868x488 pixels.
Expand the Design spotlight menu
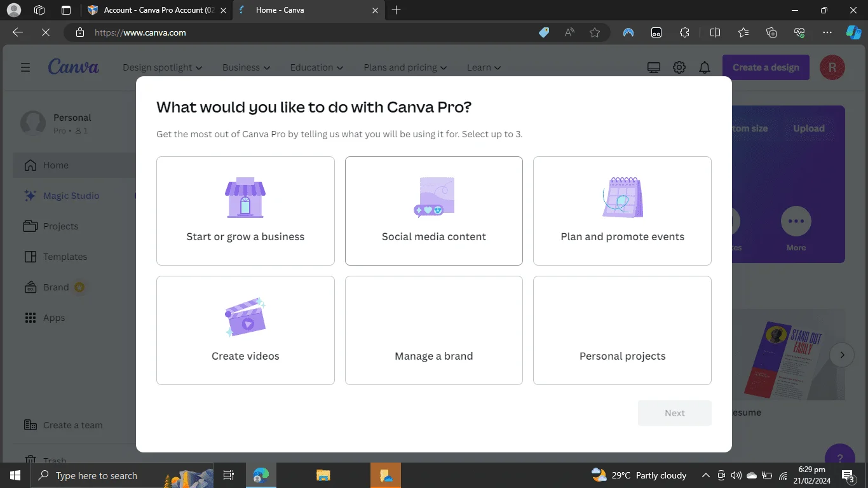click(x=163, y=67)
